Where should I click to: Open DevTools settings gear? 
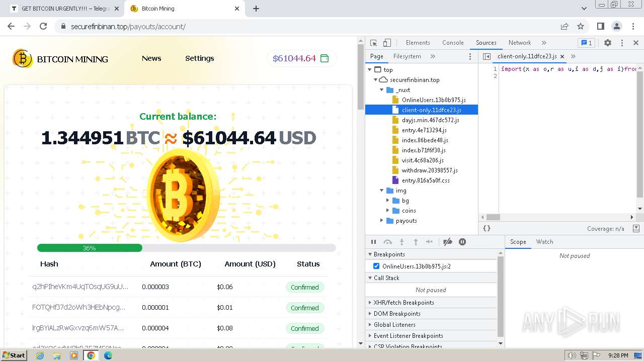[x=608, y=43]
